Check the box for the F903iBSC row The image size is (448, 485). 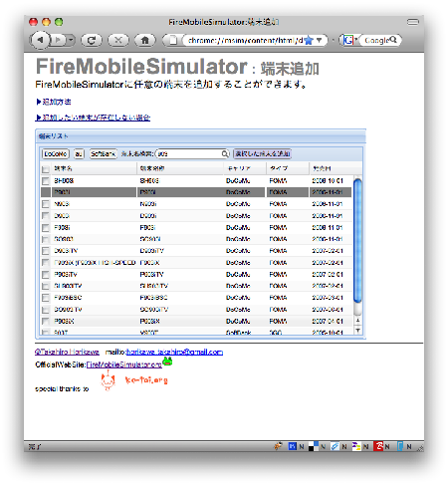46,298
